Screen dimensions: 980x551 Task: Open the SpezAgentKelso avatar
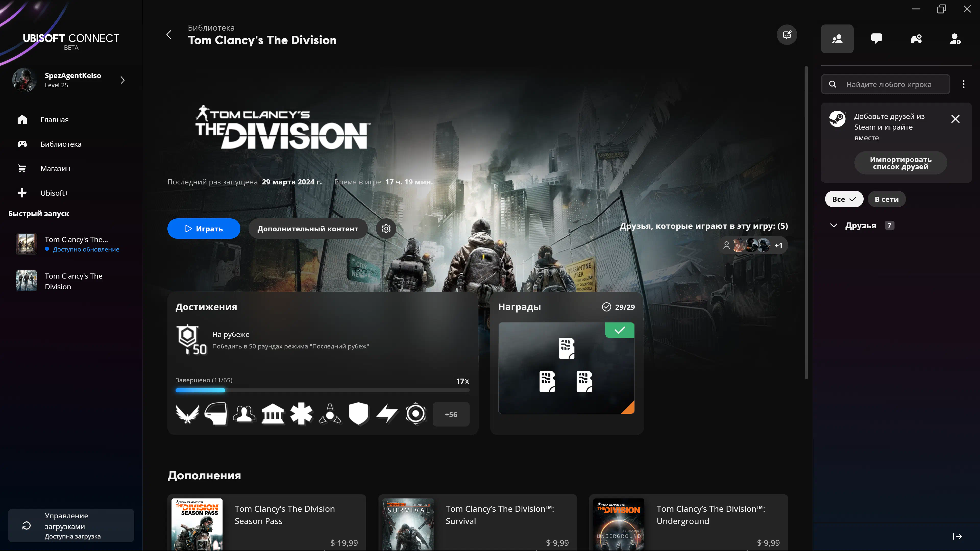[24, 80]
